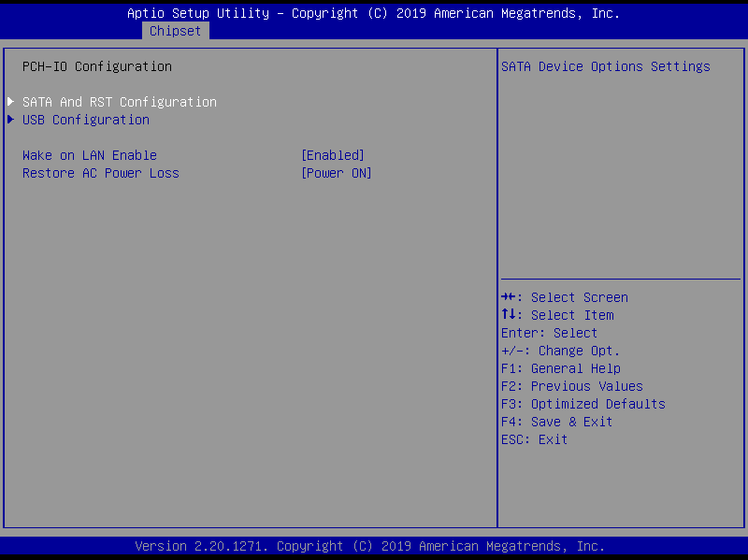Click F4: Save & Exit

click(x=556, y=422)
